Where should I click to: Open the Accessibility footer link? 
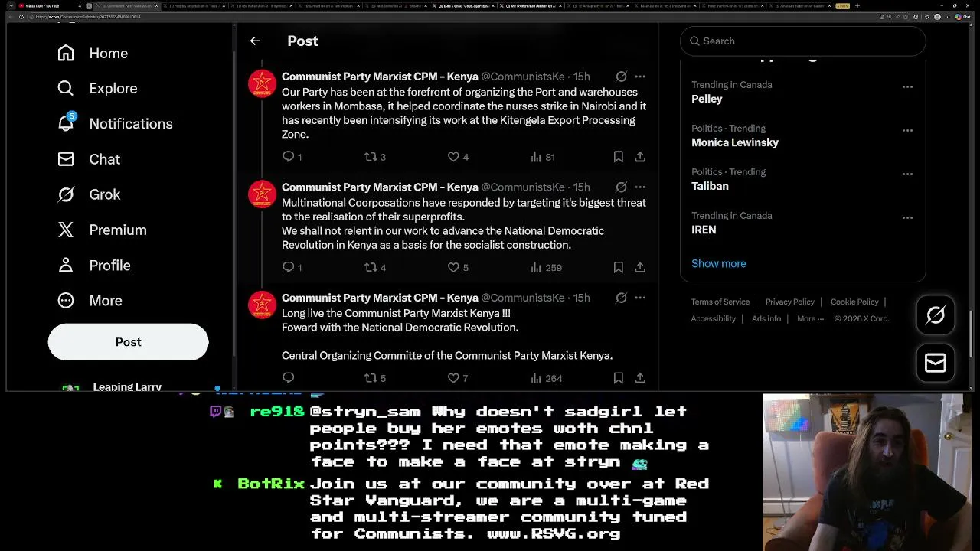click(713, 318)
